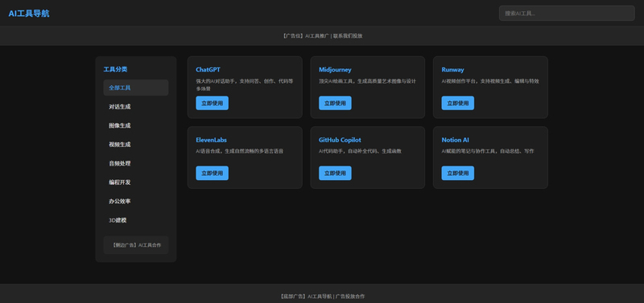Choose the 图像生成 category
Screen dimensions: 644x303
(x=136, y=125)
